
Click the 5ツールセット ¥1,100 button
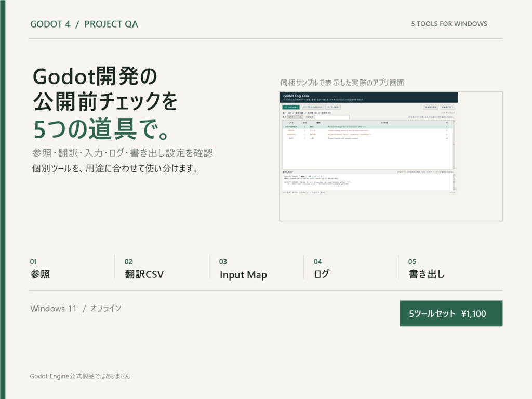[451, 313]
